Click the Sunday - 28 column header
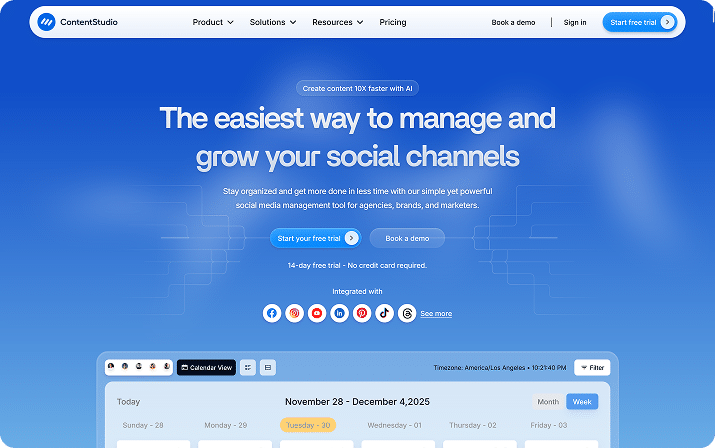This screenshot has width=715, height=448. pos(143,425)
